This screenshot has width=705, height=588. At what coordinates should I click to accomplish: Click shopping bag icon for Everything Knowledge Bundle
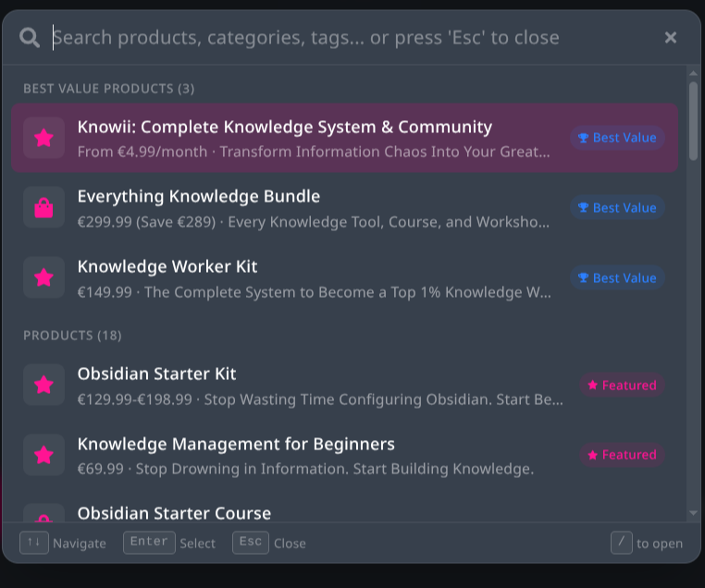pos(43,208)
